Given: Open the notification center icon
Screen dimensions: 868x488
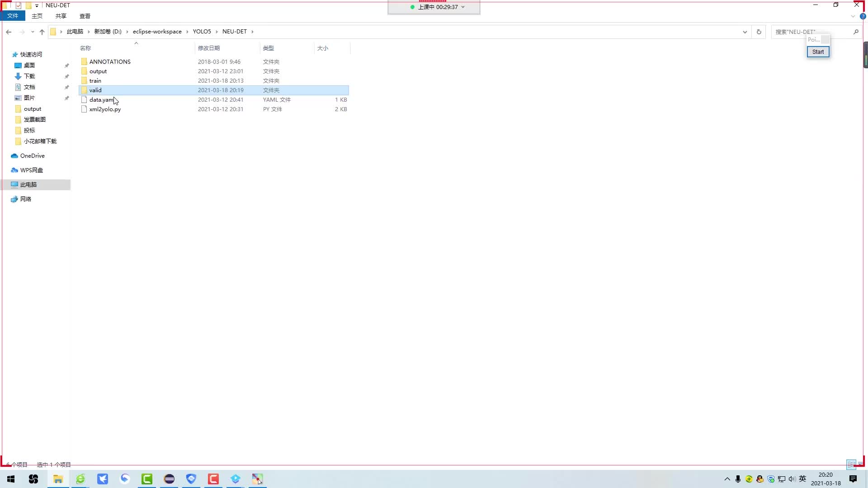Looking at the screenshot, I should pos(853,479).
